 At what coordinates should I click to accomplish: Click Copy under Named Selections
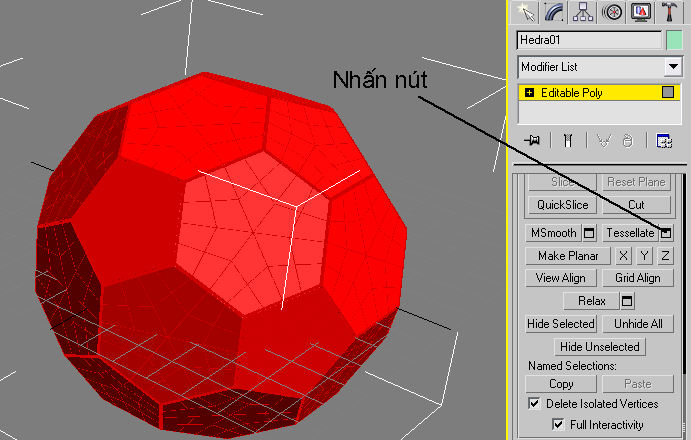(561, 384)
